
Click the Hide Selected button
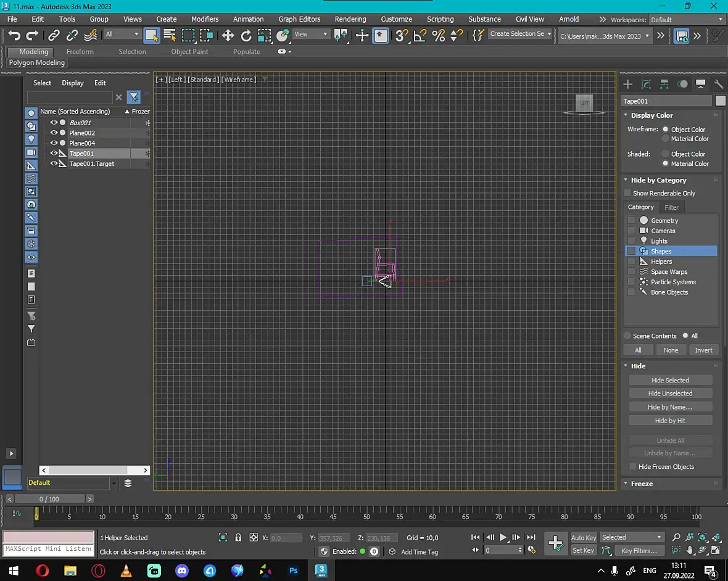click(x=670, y=381)
